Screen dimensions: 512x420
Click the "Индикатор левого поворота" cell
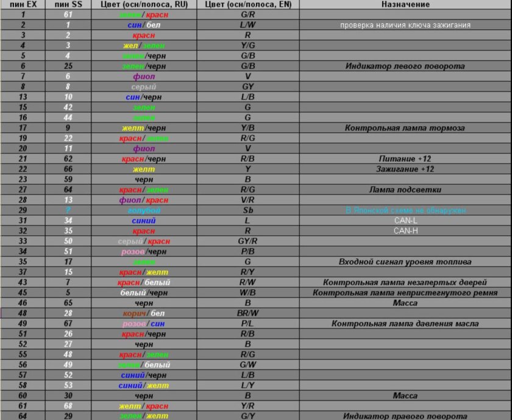pyautogui.click(x=405, y=66)
